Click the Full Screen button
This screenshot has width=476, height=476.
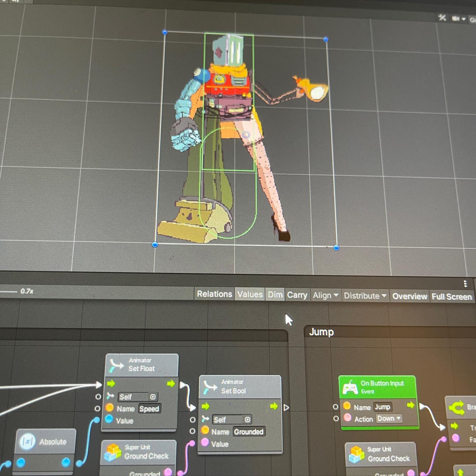click(452, 297)
